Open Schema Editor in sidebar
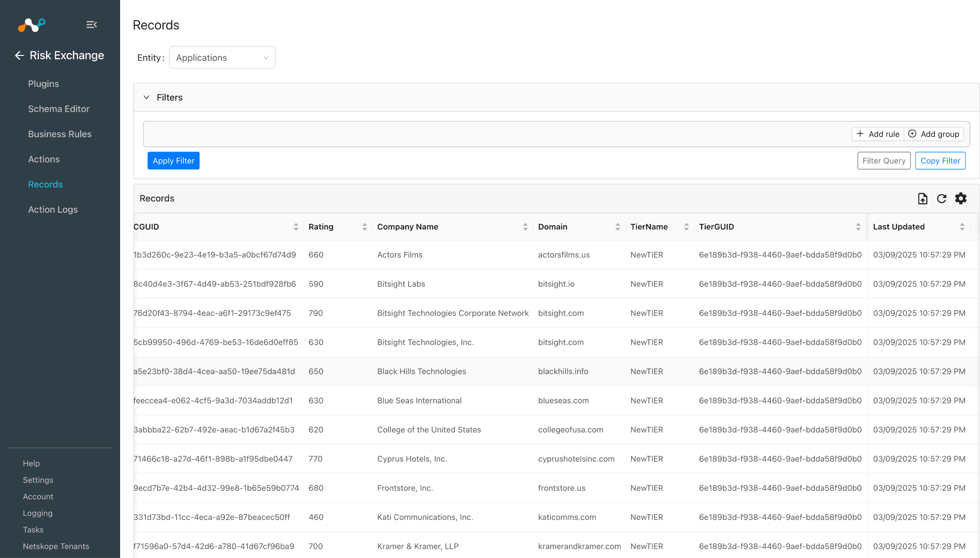Image resolution: width=980 pixels, height=558 pixels. (59, 109)
